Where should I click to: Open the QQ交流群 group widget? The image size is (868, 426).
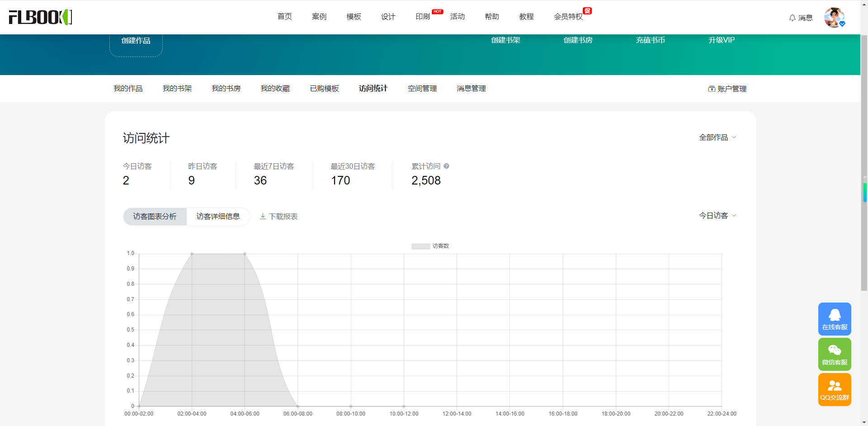pos(834,389)
